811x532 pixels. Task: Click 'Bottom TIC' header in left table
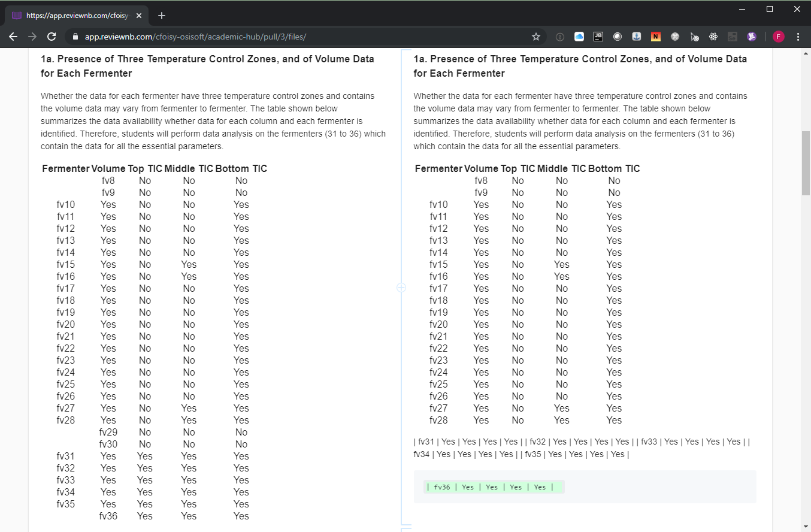pos(241,168)
